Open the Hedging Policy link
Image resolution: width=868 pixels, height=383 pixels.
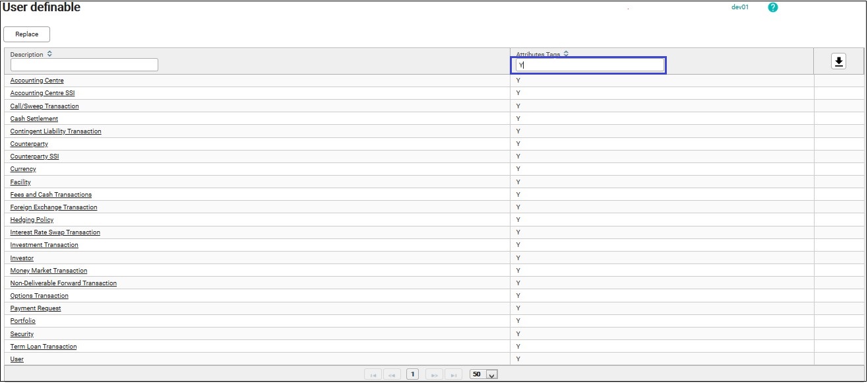(x=32, y=220)
